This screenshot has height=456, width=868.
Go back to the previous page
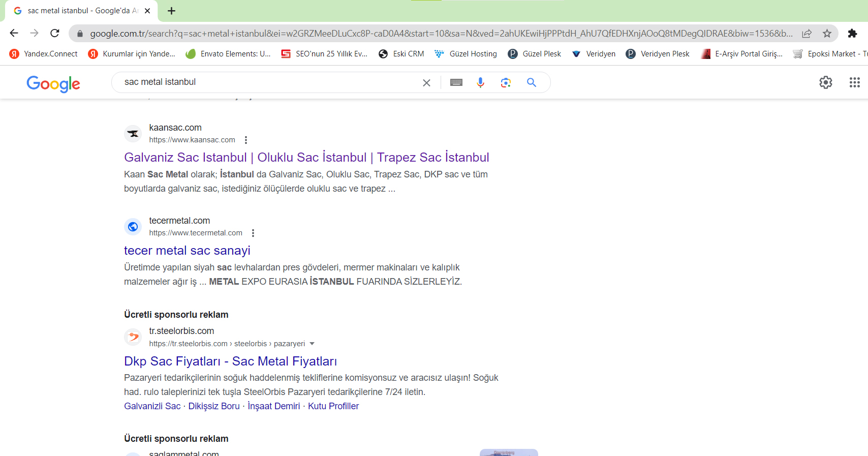14,33
